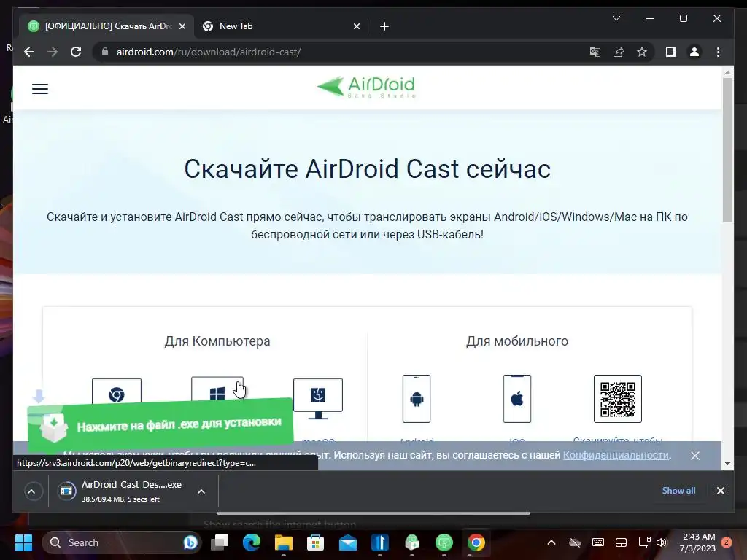The image size is (747, 560).
Task: Open Google Translate page icon
Action: tap(595, 52)
